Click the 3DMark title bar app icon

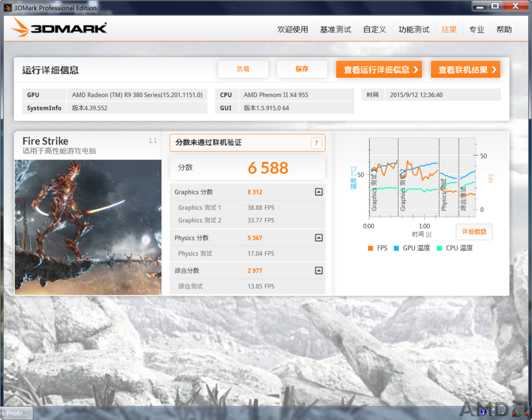8,7
